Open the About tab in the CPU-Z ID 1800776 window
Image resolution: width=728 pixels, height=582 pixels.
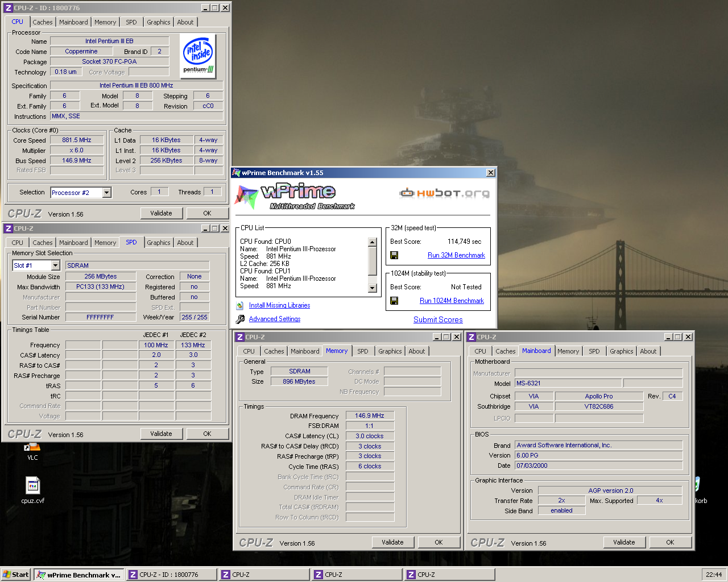185,22
